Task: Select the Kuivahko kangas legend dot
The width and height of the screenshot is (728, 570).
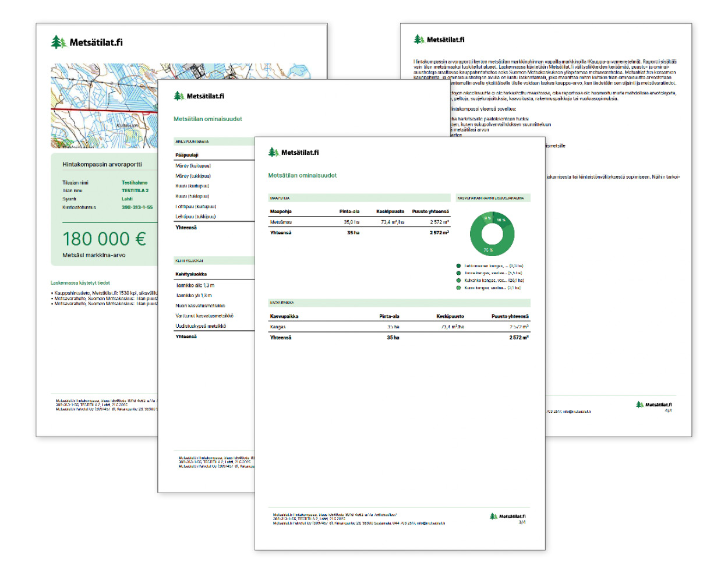Action: coord(459,280)
